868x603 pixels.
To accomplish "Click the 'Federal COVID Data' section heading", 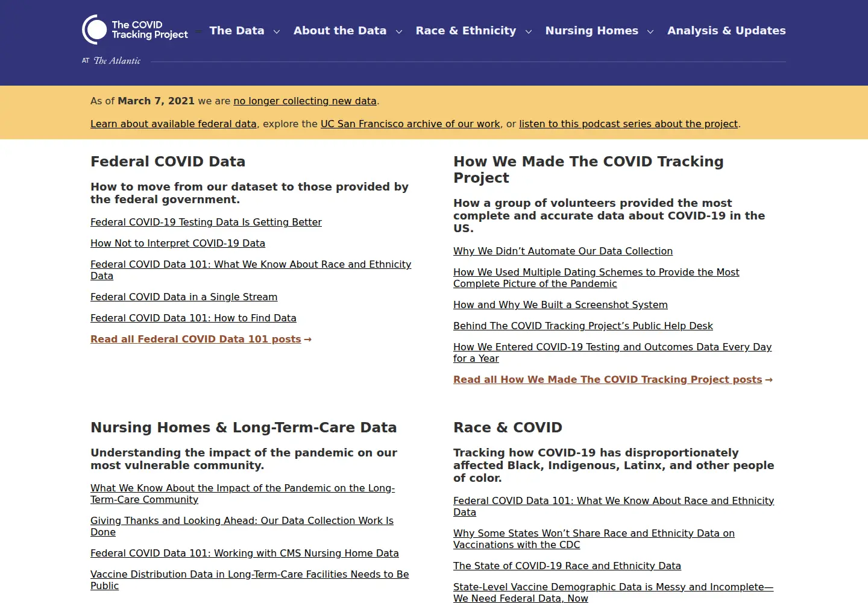I will pos(168,162).
